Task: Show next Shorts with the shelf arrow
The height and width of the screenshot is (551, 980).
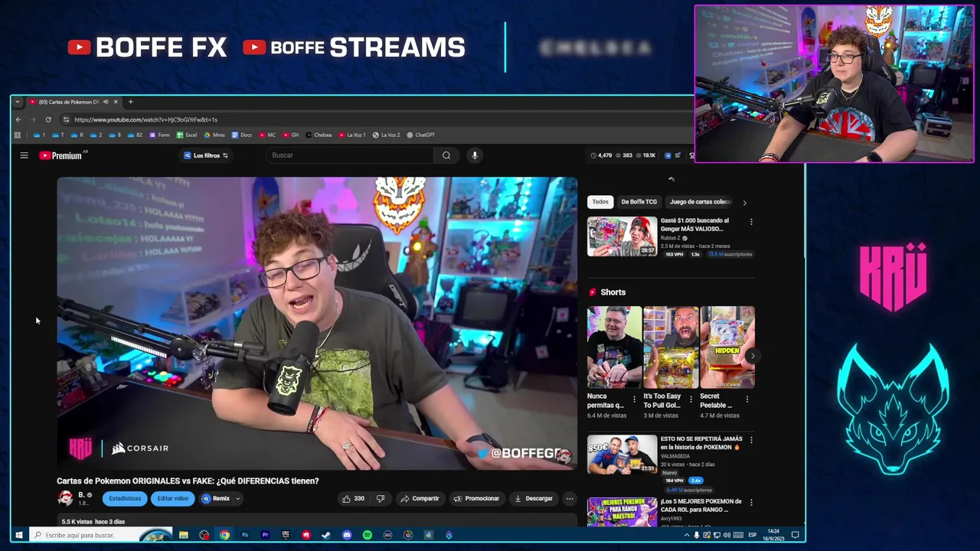Action: coord(752,356)
